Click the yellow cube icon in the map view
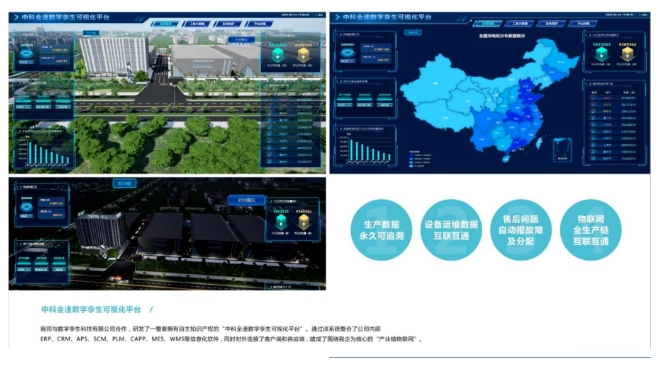The height and width of the screenshot is (380, 656). point(627,54)
